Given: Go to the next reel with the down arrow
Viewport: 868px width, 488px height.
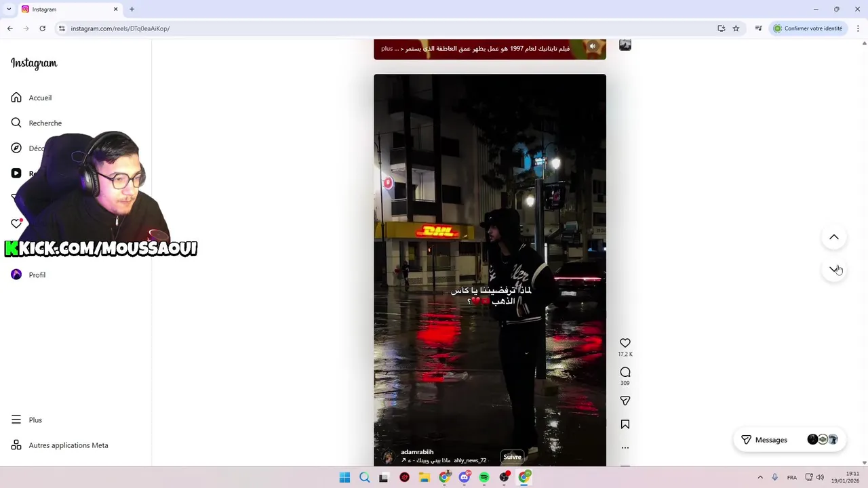Looking at the screenshot, I should (834, 269).
